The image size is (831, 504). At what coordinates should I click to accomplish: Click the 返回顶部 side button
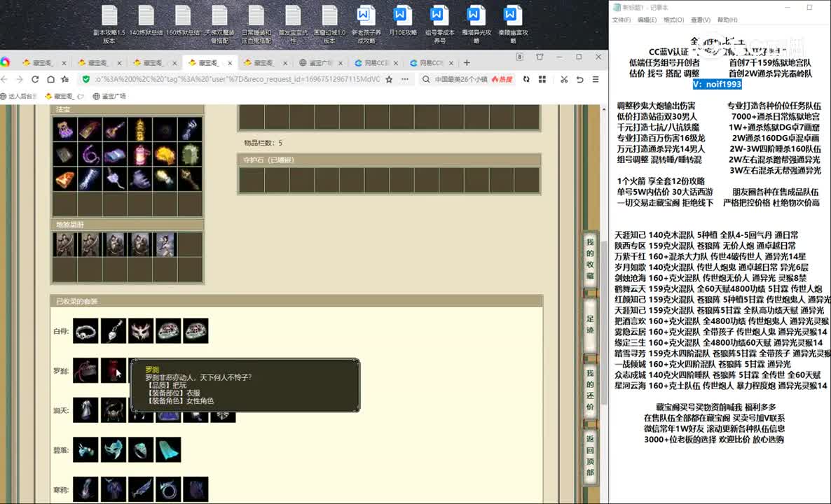click(590, 455)
